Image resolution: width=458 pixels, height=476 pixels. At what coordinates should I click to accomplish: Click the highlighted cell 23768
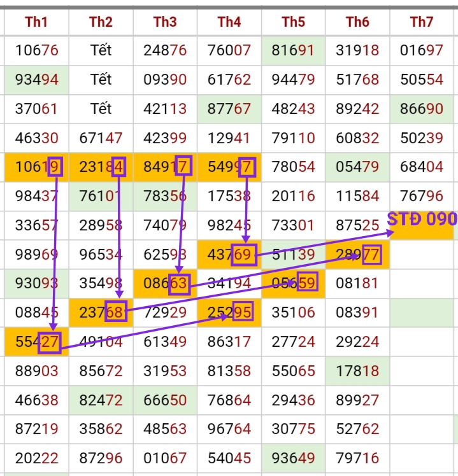coord(101,313)
